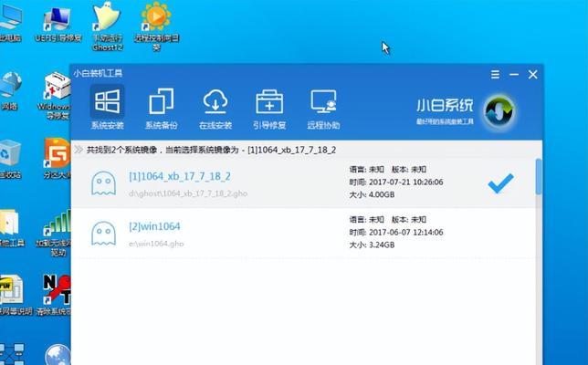588x365 pixels.
Task: Open the NT 清除系统密码 desktop icon
Action: coord(56,294)
